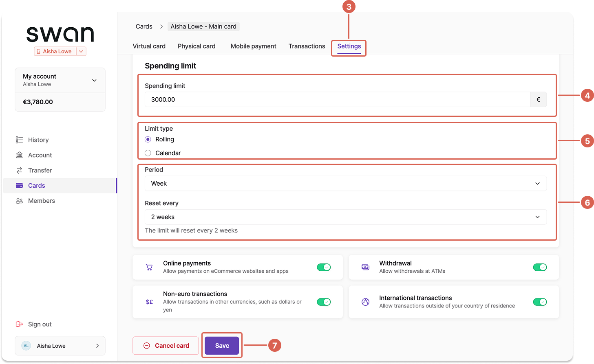594x364 pixels.
Task: Turn off the Withdrawal toggle
Action: coord(540,267)
